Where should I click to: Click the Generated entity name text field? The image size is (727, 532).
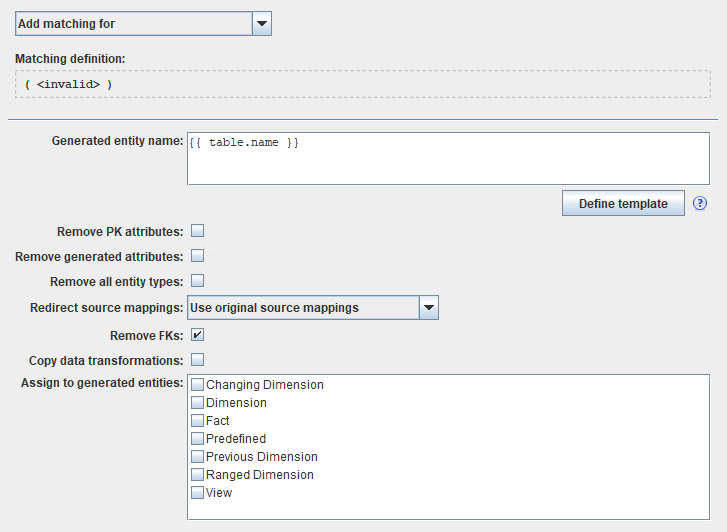coord(447,158)
